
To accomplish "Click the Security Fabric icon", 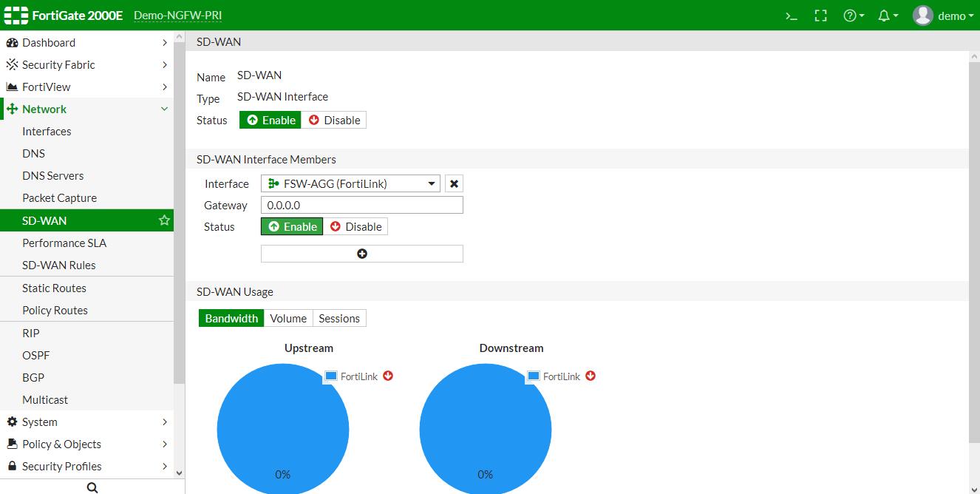I will 12,65.
